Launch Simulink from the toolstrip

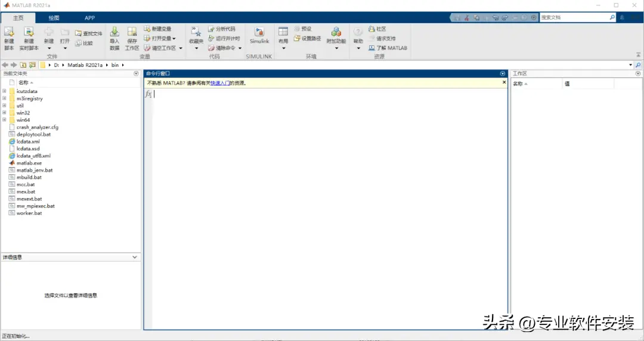click(259, 35)
